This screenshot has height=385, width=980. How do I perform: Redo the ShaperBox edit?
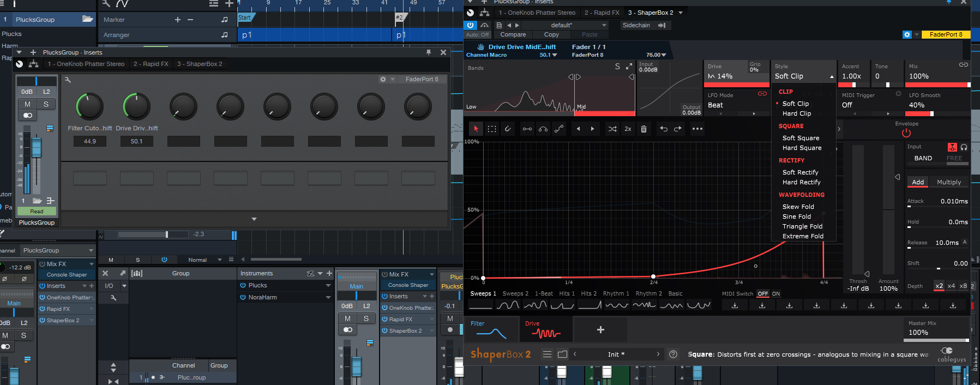click(678, 129)
